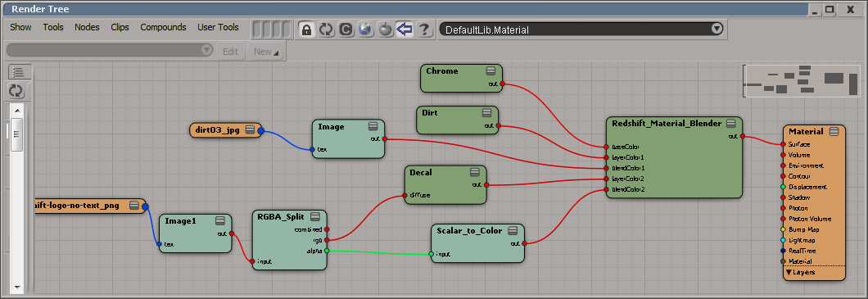This screenshot has height=299, width=868.
Task: Click the Material Surface input port
Action: point(784,144)
